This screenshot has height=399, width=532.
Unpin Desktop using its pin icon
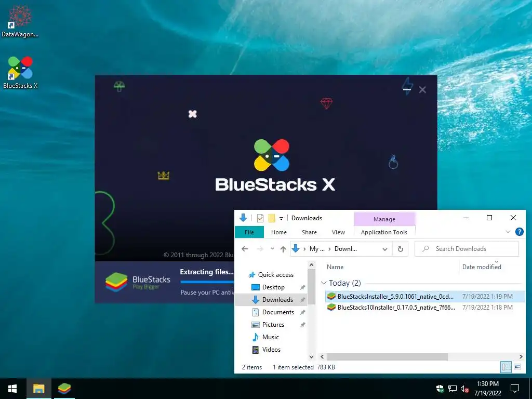click(x=302, y=287)
